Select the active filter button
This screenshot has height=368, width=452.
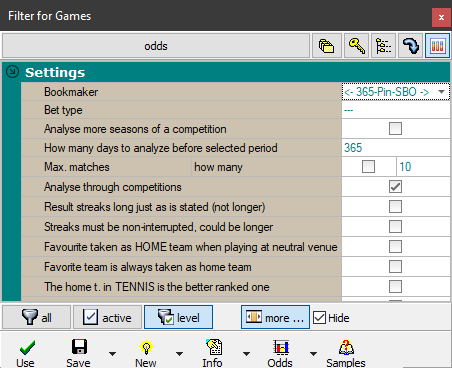click(107, 317)
